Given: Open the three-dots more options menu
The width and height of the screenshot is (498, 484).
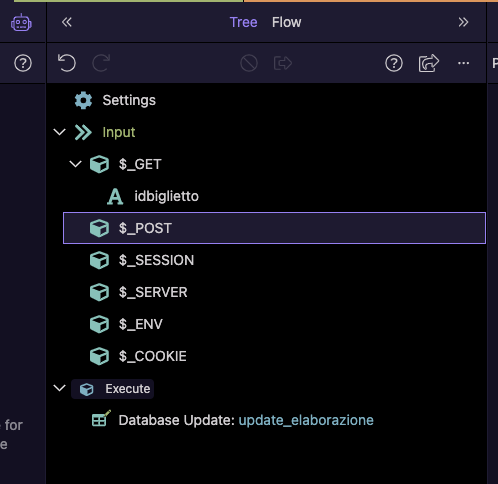Looking at the screenshot, I should click(463, 63).
